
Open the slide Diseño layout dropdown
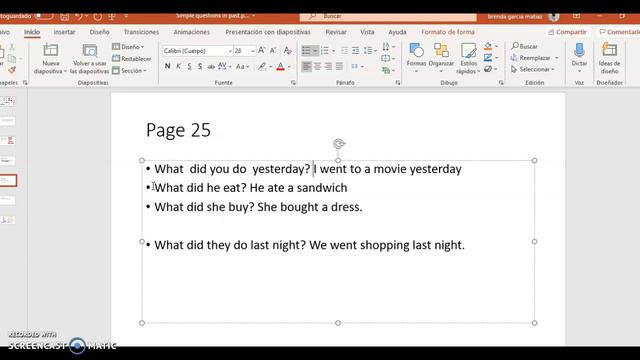coord(128,47)
